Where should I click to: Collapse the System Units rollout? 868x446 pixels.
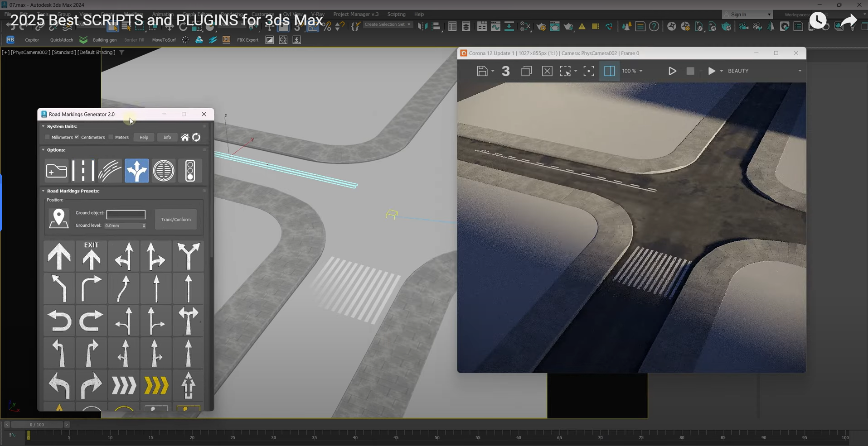pyautogui.click(x=43, y=126)
